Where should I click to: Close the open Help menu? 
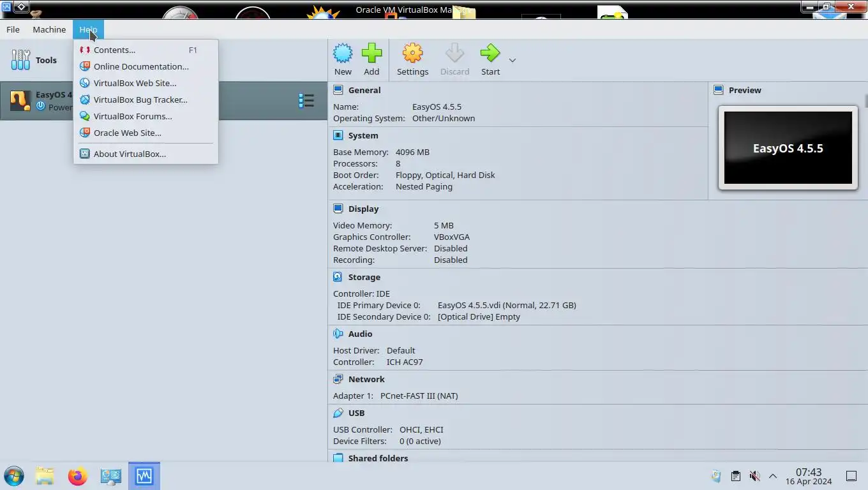[x=88, y=29]
